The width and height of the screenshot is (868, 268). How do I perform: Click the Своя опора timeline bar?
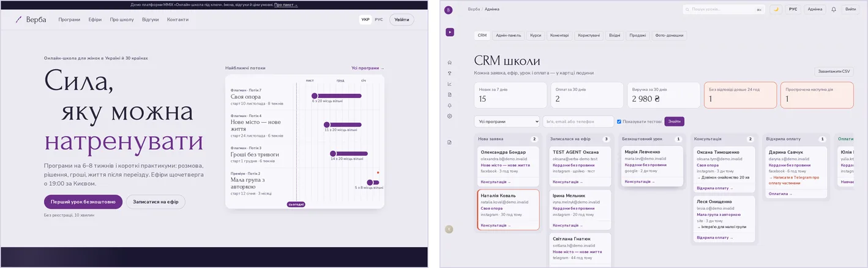(337, 96)
